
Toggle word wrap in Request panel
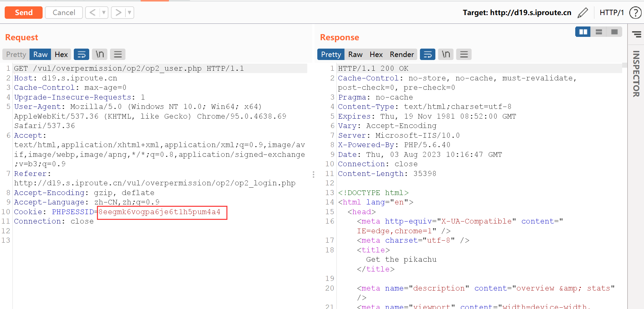[82, 54]
